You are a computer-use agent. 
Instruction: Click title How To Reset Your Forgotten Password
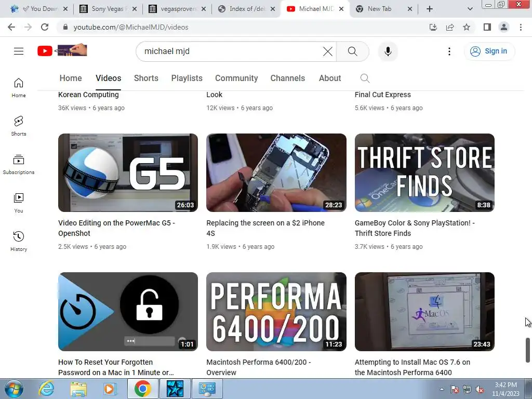(x=116, y=367)
